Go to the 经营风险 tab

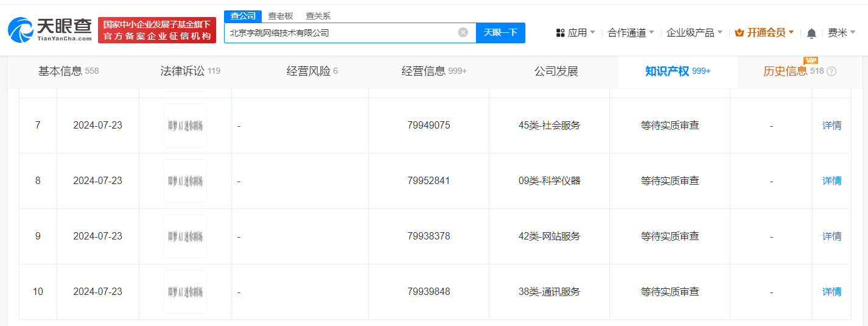coord(312,71)
